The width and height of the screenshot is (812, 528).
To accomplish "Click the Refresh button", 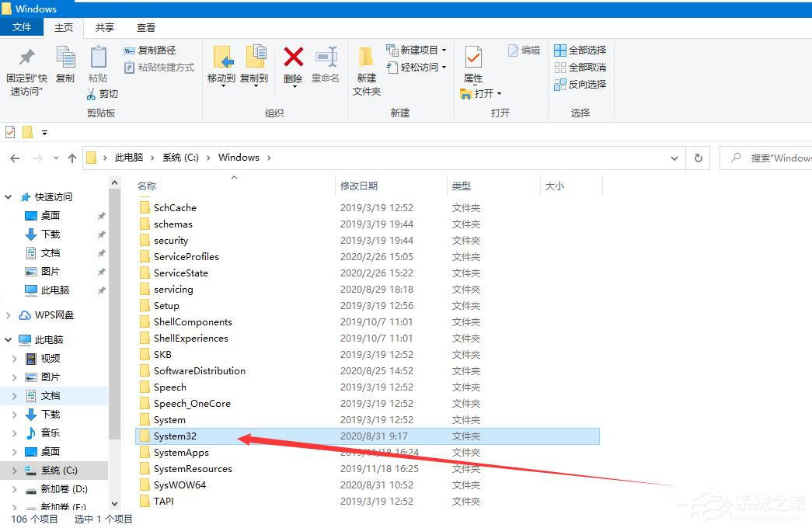I will click(x=698, y=158).
